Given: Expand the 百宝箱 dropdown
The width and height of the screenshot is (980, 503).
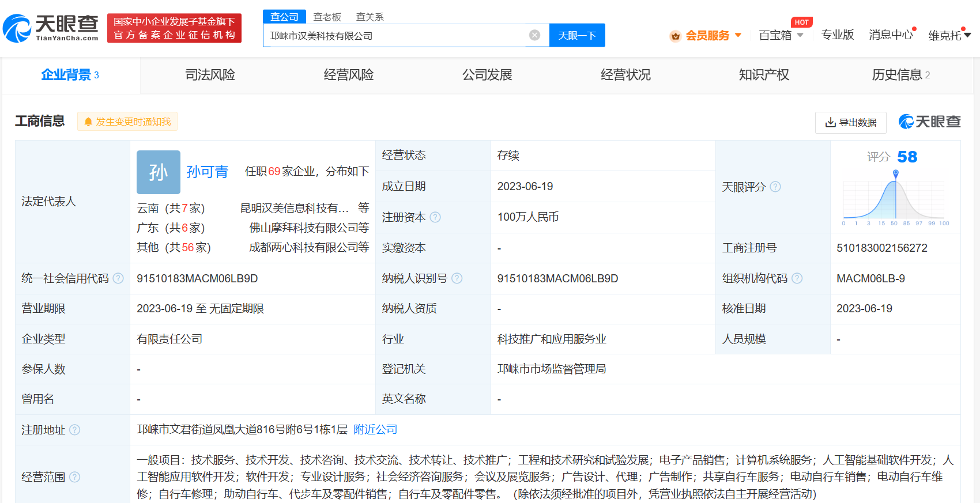Looking at the screenshot, I should tap(781, 36).
